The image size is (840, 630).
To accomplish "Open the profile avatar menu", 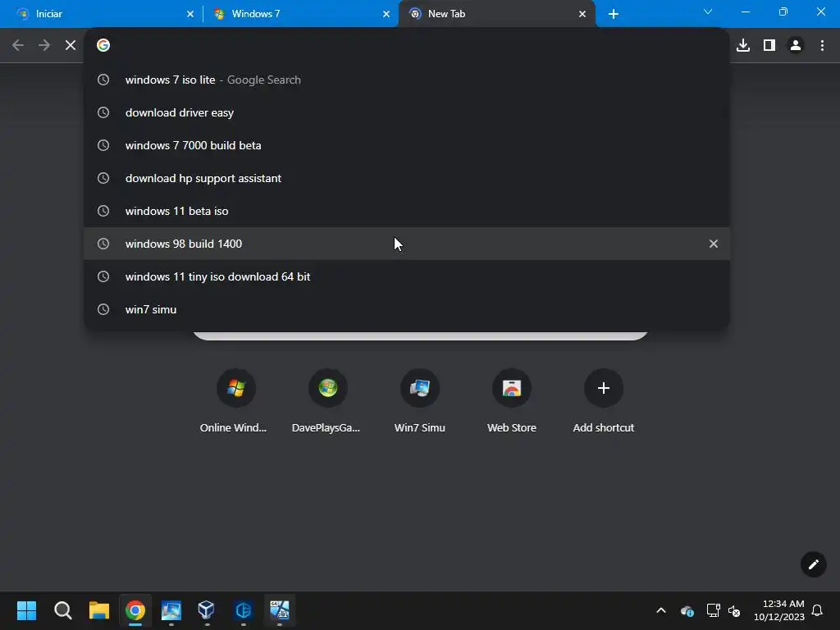I will [796, 46].
